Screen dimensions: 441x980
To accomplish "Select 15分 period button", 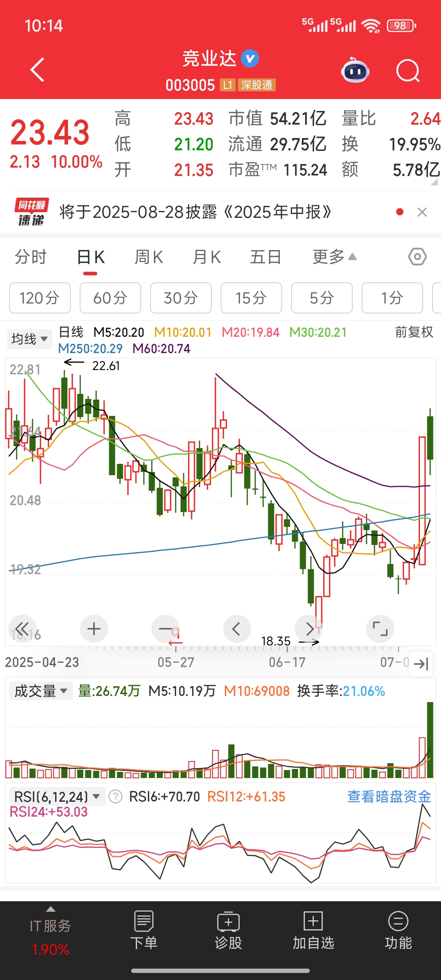I will pos(251,298).
